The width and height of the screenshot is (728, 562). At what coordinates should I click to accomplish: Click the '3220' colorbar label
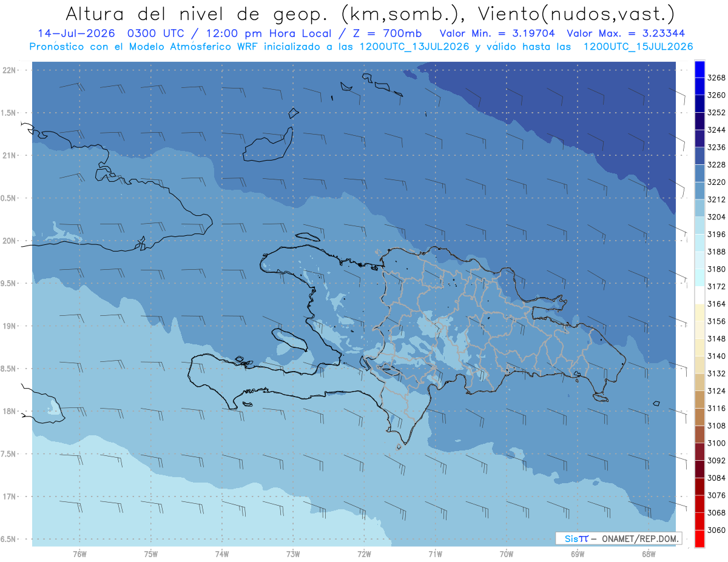pos(716,182)
